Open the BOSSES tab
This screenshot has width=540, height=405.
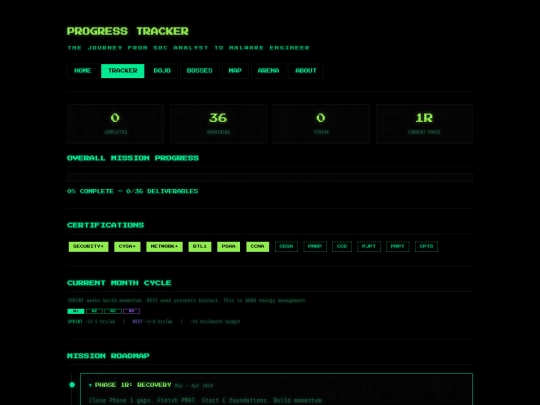(x=200, y=71)
